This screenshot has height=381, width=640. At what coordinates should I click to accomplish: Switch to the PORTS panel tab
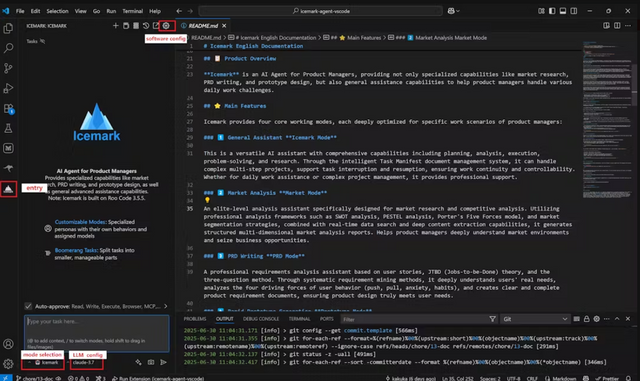tap(327, 319)
